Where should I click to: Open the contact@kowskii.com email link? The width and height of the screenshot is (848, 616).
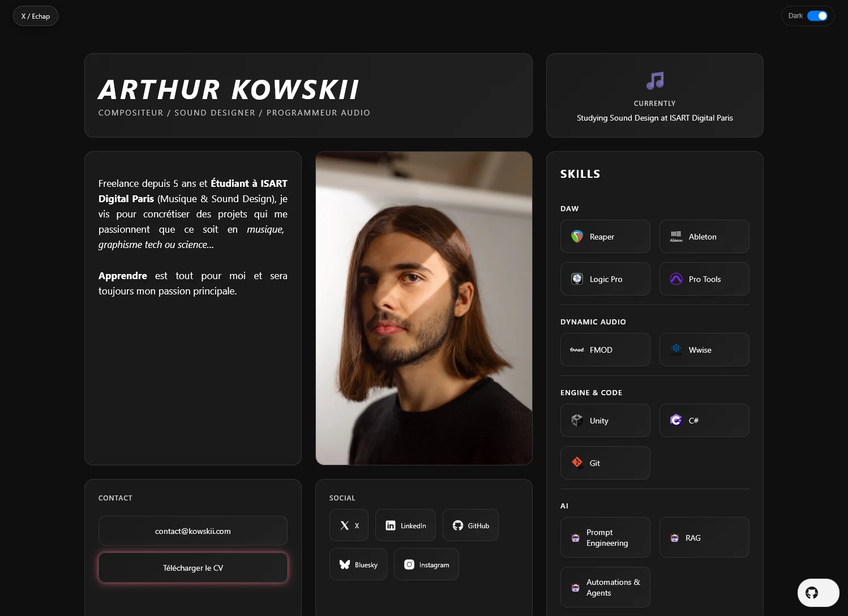(192, 531)
